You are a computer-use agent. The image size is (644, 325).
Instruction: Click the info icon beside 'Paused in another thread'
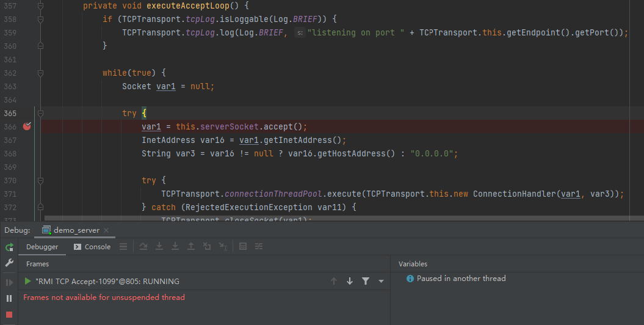click(x=410, y=279)
